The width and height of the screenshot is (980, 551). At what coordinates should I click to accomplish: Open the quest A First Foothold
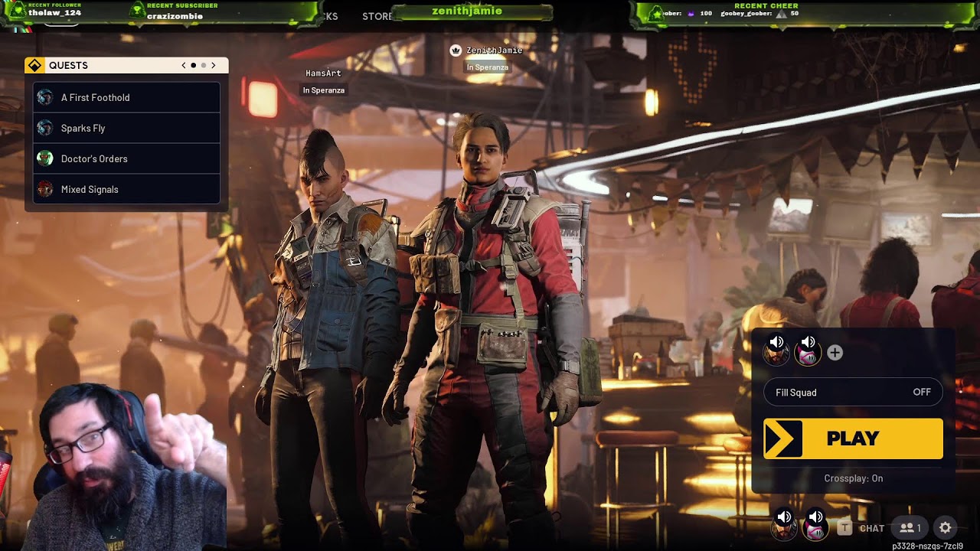point(127,97)
